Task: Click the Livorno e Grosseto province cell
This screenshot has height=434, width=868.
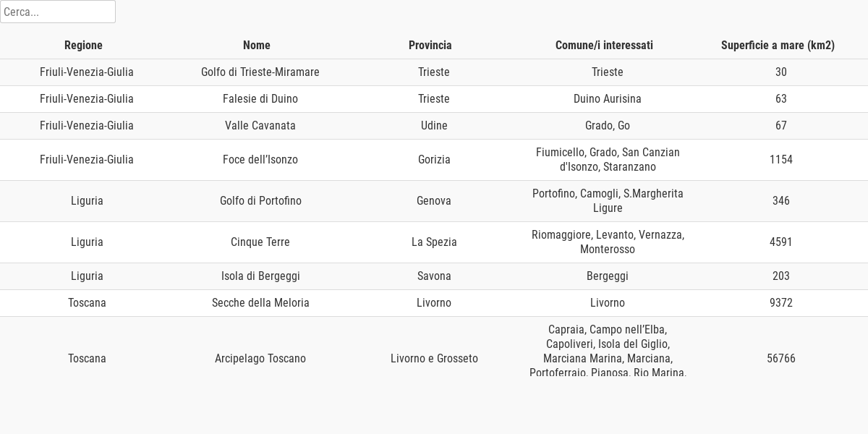Action: point(434,359)
